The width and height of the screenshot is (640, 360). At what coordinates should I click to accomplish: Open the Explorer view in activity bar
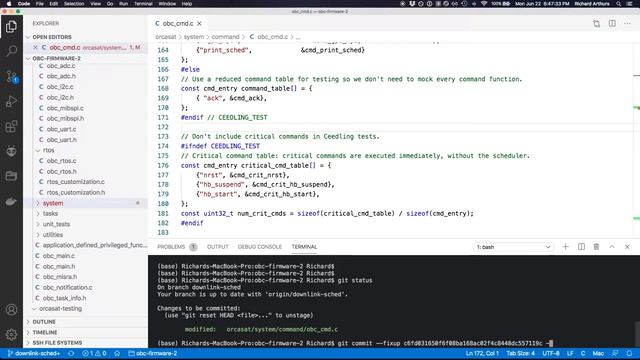11,27
